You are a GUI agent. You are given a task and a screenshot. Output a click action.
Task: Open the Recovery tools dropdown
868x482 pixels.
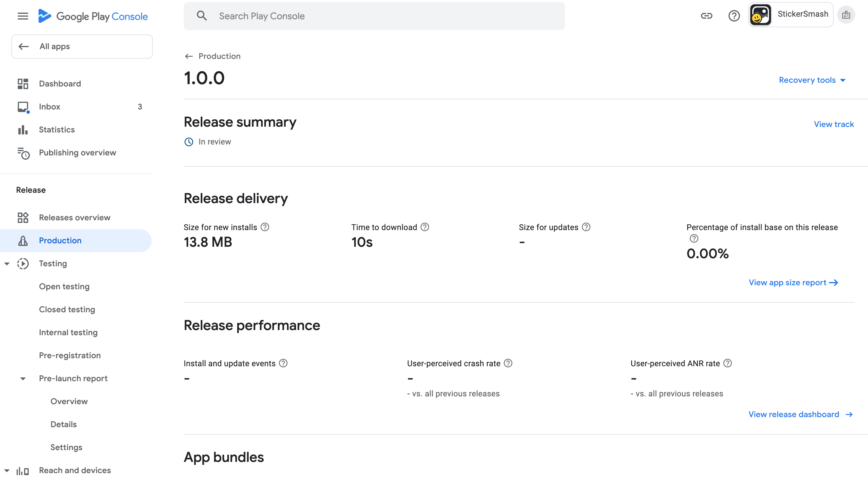click(812, 80)
